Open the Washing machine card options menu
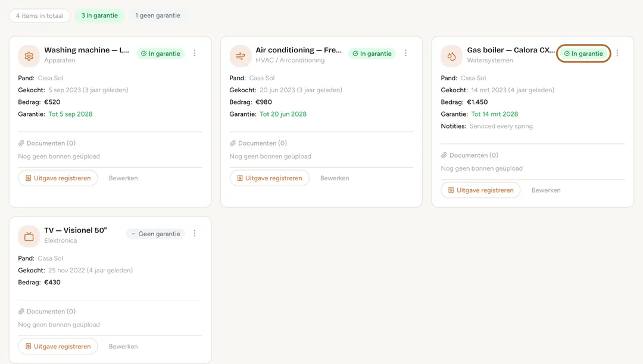The width and height of the screenshot is (643, 364). [195, 53]
